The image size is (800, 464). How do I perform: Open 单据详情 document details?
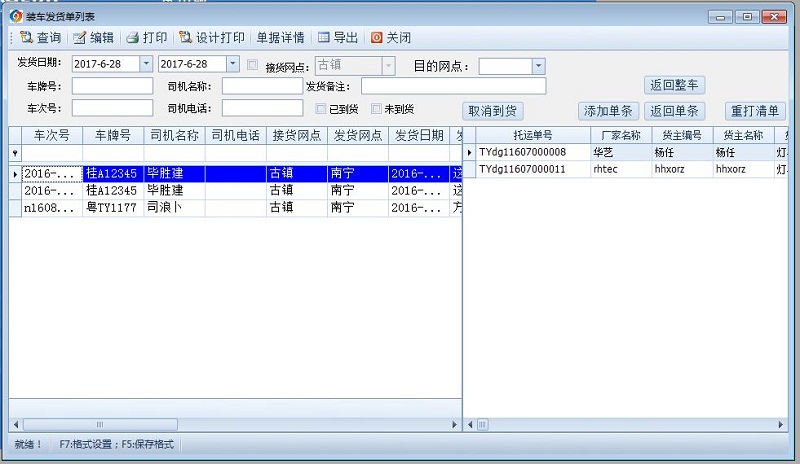pyautogui.click(x=280, y=37)
